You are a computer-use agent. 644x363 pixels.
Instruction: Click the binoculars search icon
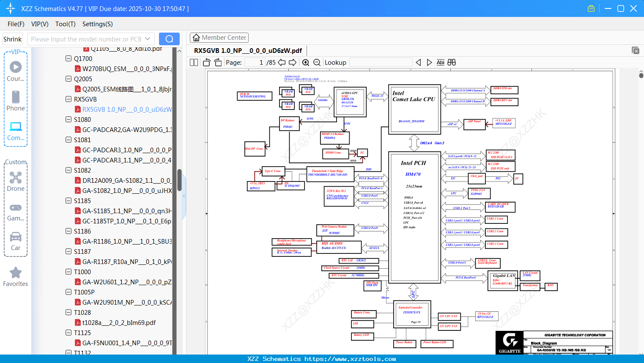[x=452, y=62]
